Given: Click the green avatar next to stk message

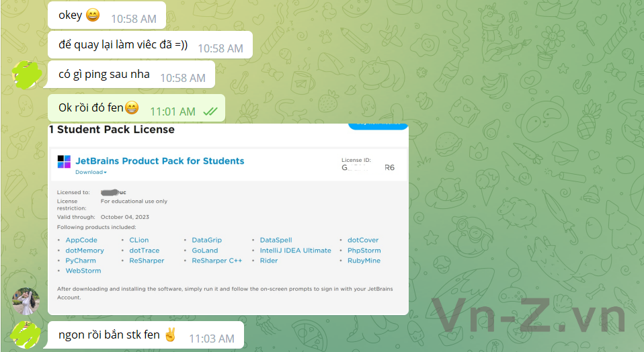Looking at the screenshot, I should [26, 335].
